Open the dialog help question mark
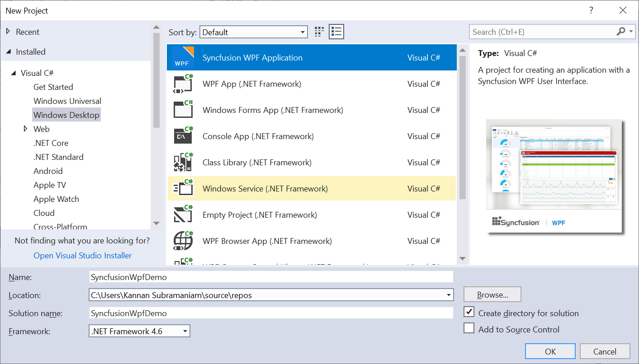Viewport: 639px width, 364px height. pyautogui.click(x=591, y=10)
